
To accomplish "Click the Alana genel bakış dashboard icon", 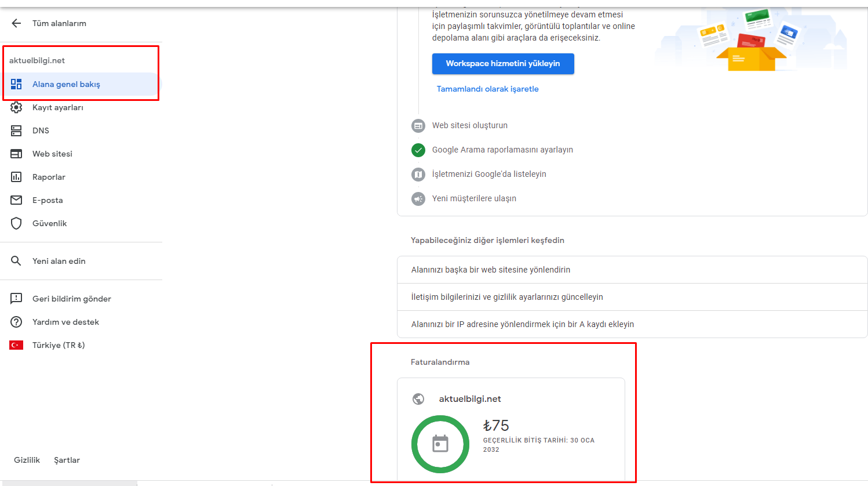I will click(x=16, y=84).
